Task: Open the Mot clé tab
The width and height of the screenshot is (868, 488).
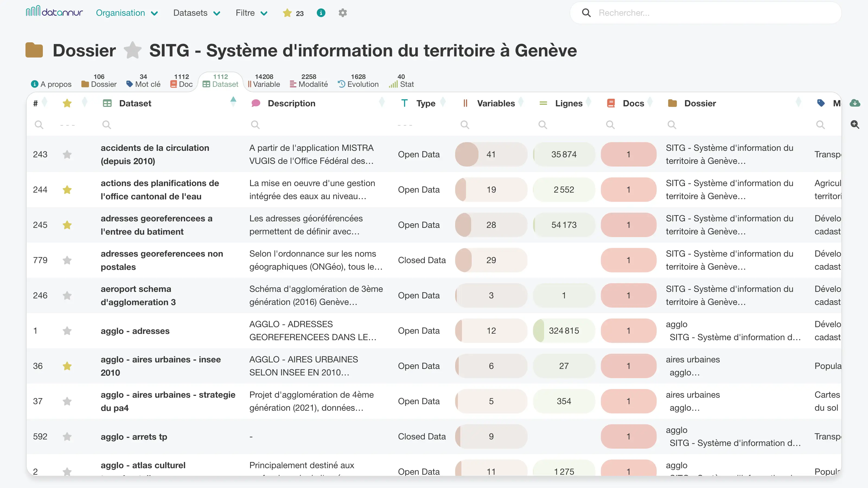Action: tap(143, 81)
